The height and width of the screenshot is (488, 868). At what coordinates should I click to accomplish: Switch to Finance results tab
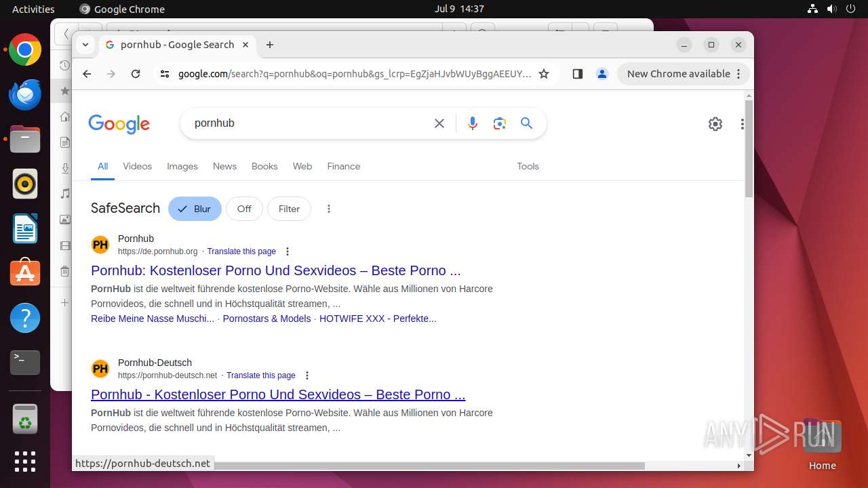344,166
